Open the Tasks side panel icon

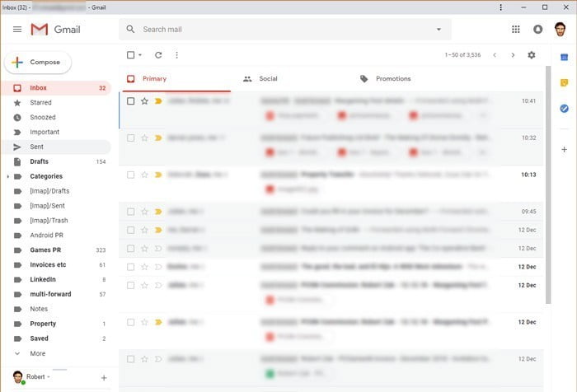[x=564, y=109]
